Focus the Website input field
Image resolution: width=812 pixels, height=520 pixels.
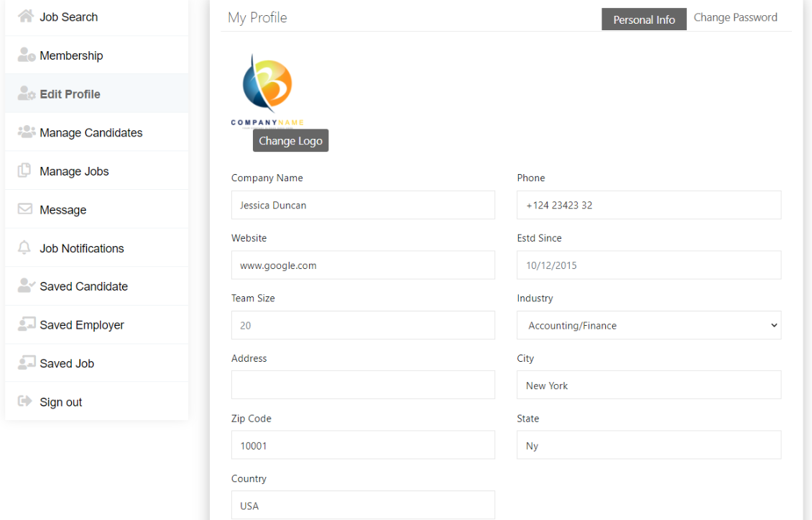click(363, 265)
